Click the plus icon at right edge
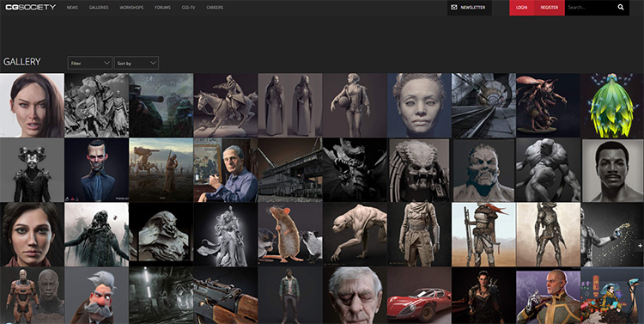Image resolution: width=644 pixels, height=324 pixels. click(640, 246)
